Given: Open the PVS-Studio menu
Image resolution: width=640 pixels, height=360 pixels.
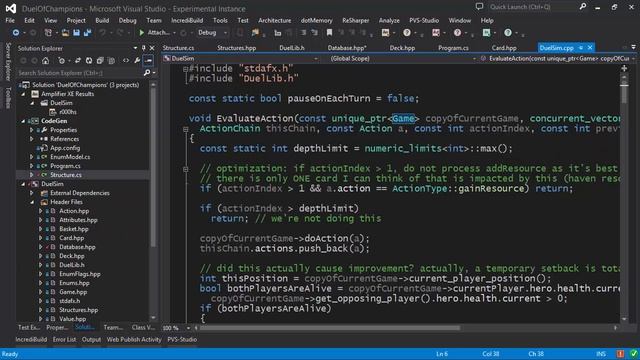Looking at the screenshot, I should pyautogui.click(x=424, y=20).
